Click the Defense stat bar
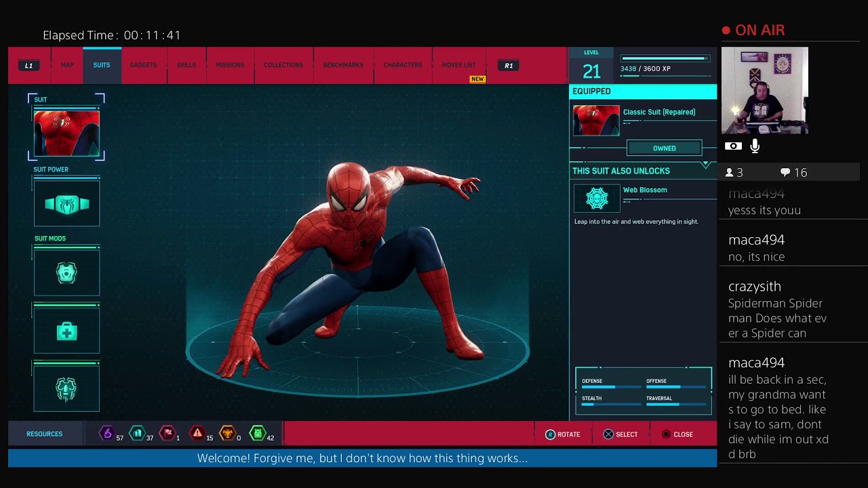 (x=610, y=387)
